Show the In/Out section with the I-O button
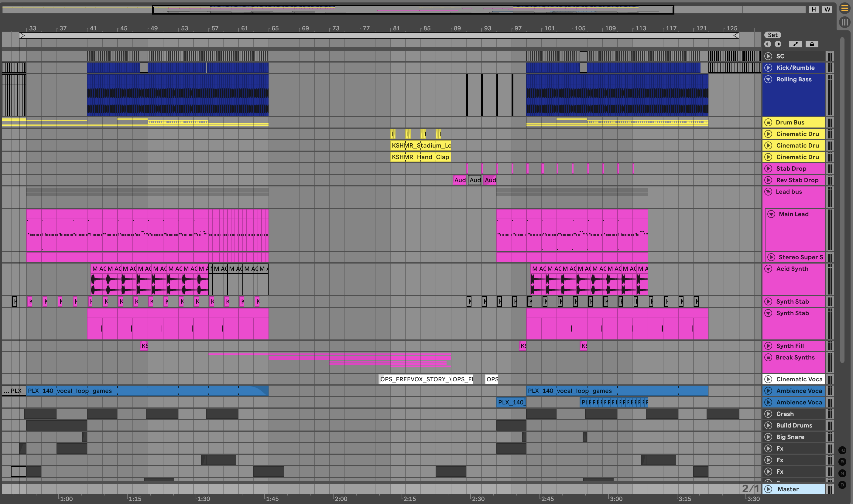This screenshot has width=853, height=504. click(x=842, y=450)
